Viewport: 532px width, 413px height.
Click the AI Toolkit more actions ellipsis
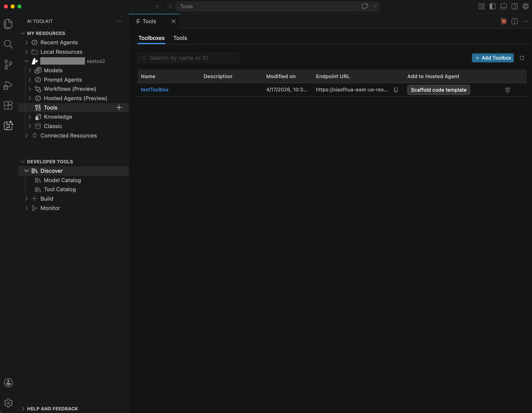(x=119, y=21)
